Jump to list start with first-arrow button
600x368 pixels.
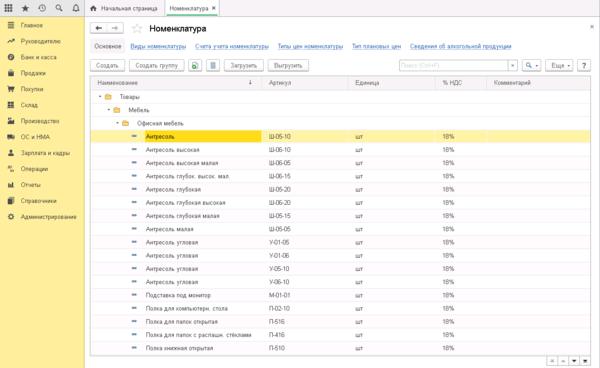pyautogui.click(x=552, y=361)
